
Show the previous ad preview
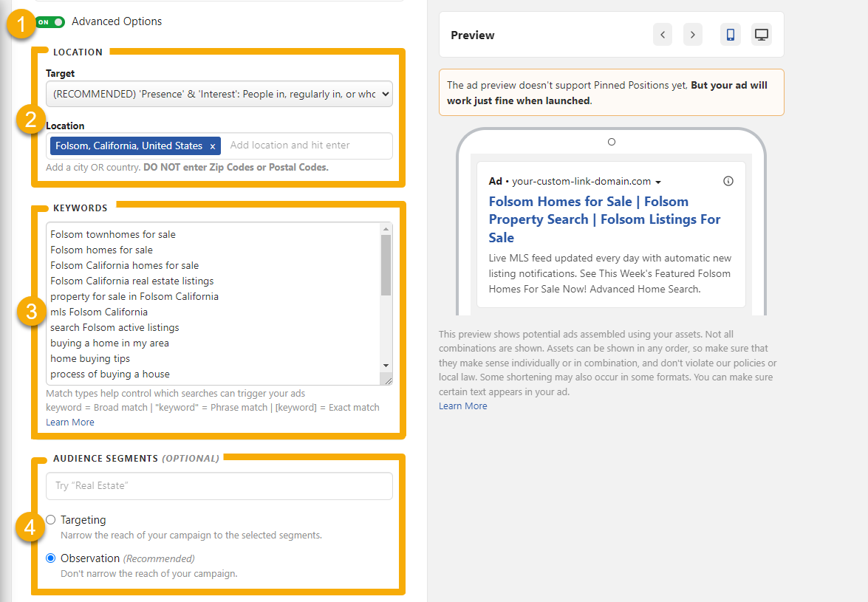pyautogui.click(x=663, y=34)
